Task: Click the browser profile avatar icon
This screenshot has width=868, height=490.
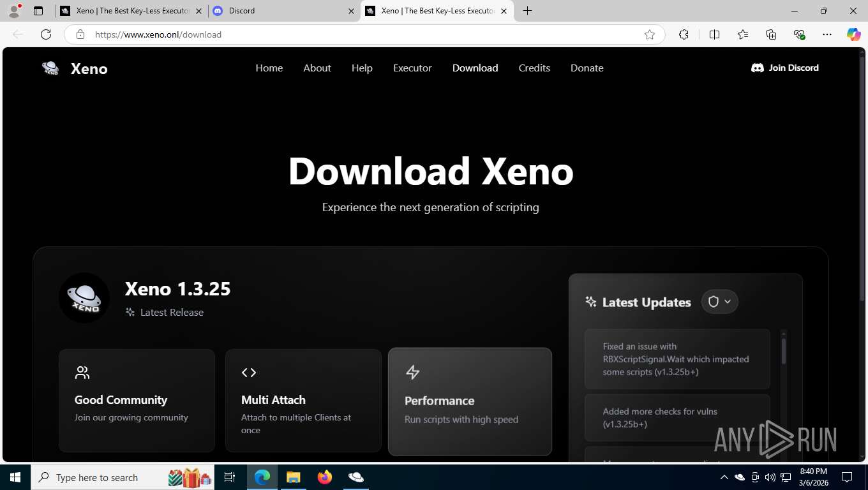Action: (x=14, y=11)
